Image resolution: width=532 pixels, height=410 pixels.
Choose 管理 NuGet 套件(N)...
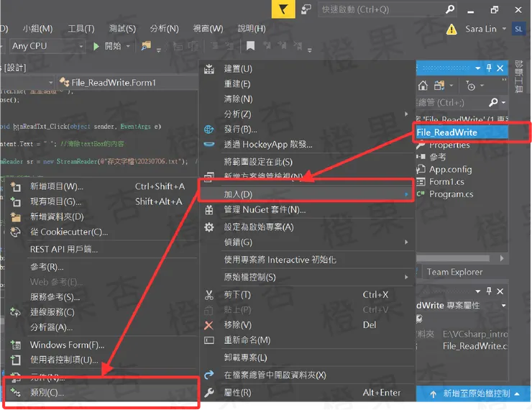307,210
